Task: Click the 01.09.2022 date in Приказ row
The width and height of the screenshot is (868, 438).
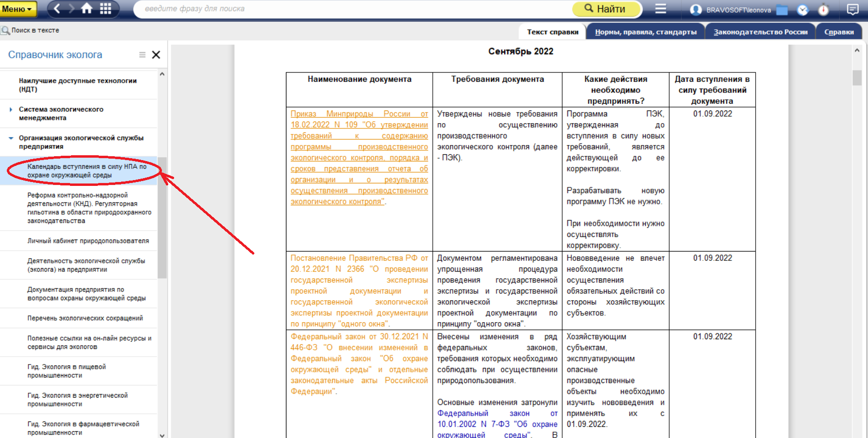Action: 712,114
